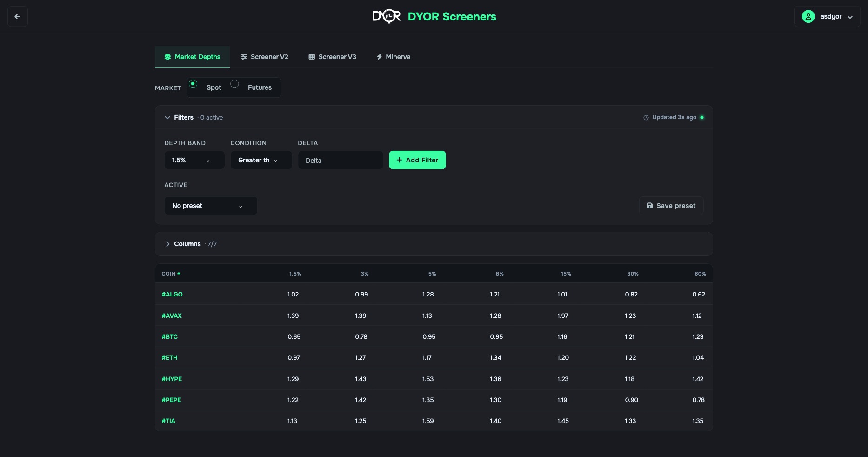Sort by the 15% column header

pyautogui.click(x=566, y=274)
